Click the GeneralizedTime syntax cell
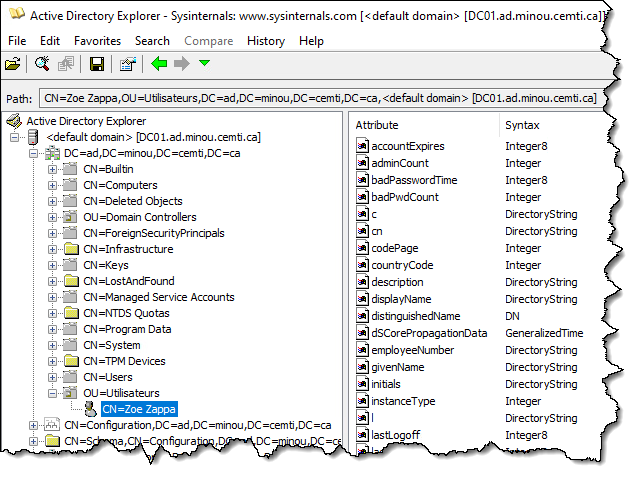 (x=544, y=333)
